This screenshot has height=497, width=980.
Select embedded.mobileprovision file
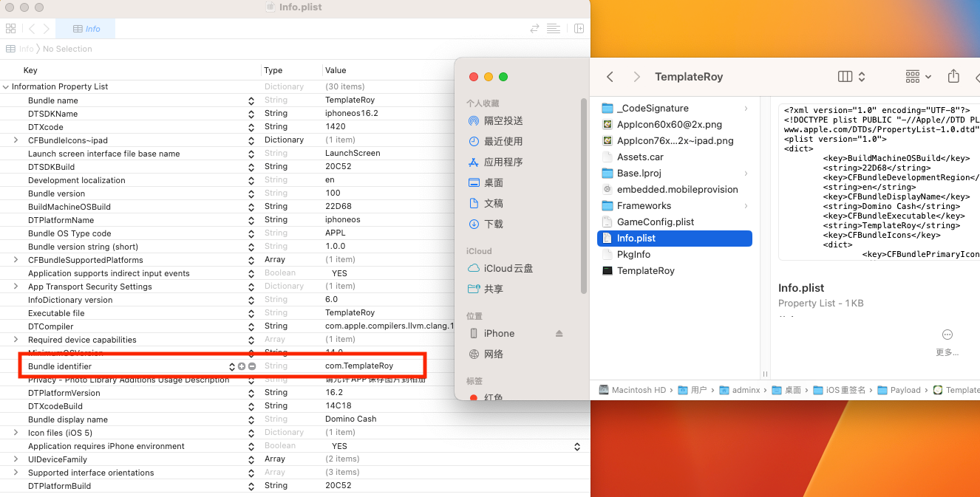tap(674, 189)
